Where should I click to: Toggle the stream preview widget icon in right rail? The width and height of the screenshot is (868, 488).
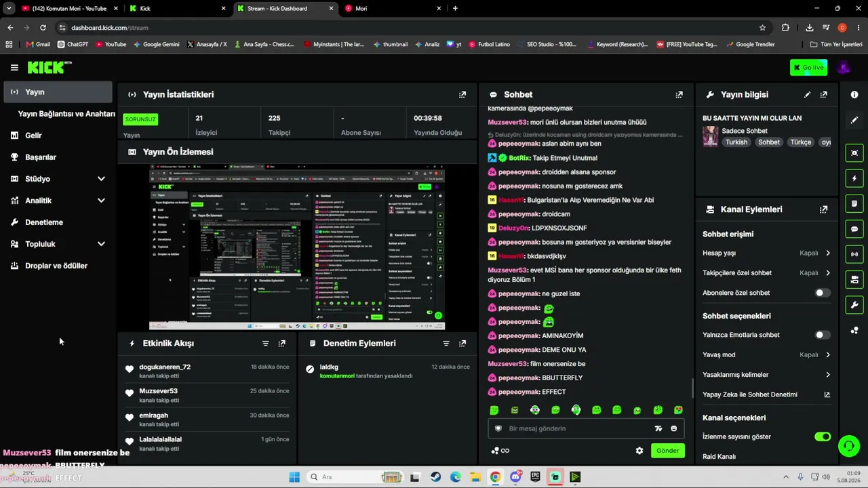point(854,152)
